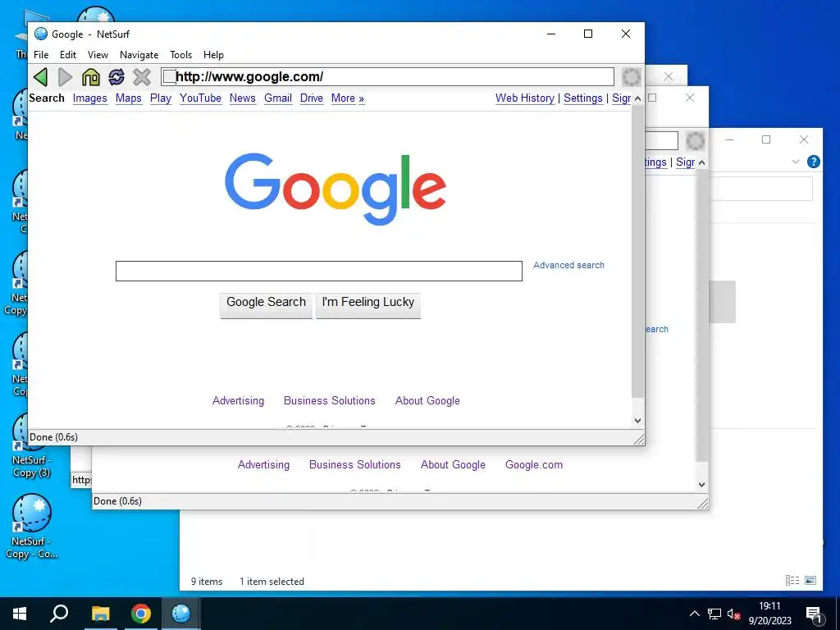Click scroll-up arrow of front window scrollbar
The image size is (840, 630).
click(637, 98)
